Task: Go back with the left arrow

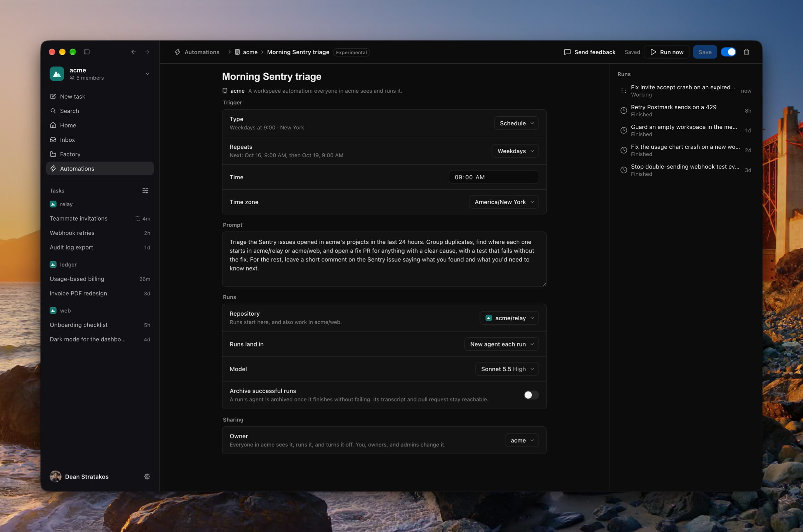Action: click(133, 52)
